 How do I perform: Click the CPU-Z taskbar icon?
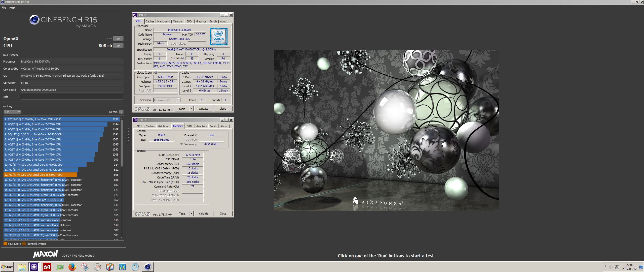(34, 267)
